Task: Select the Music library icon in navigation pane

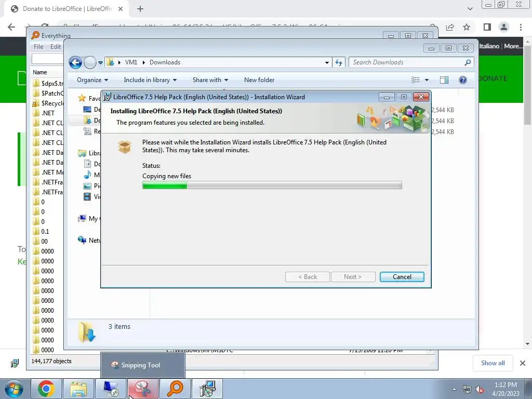Action: coord(87,175)
